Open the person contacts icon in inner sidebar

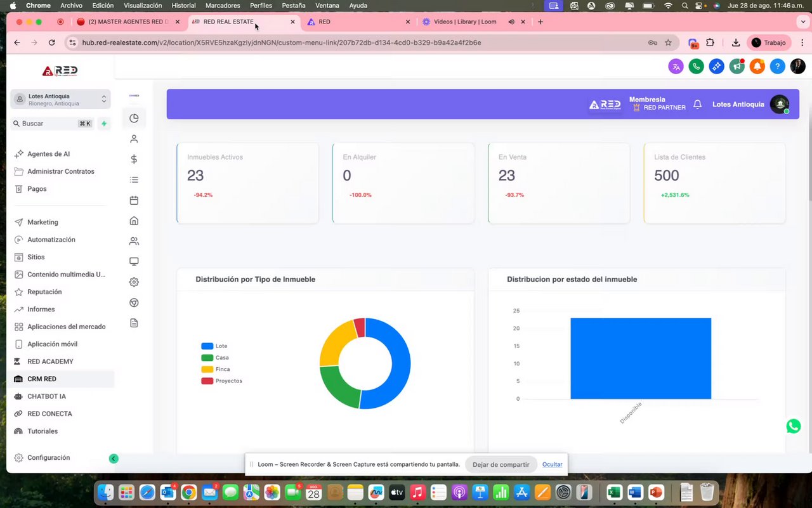tap(134, 139)
